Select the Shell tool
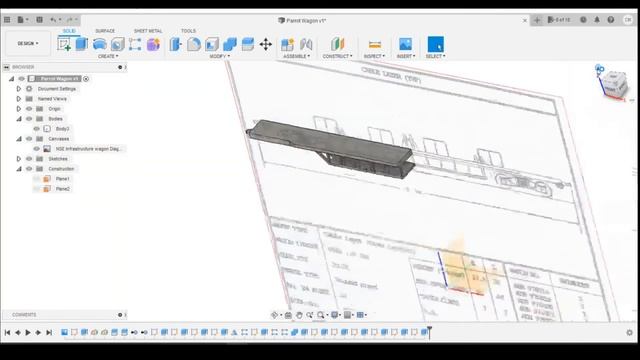Image resolution: width=640 pixels, height=360 pixels. pos(212,44)
